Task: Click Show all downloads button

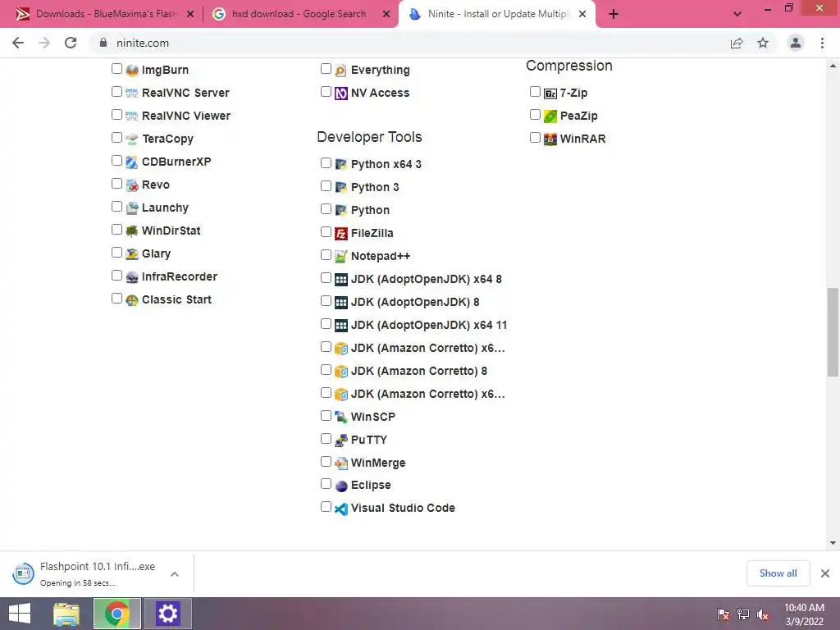Action: (778, 573)
